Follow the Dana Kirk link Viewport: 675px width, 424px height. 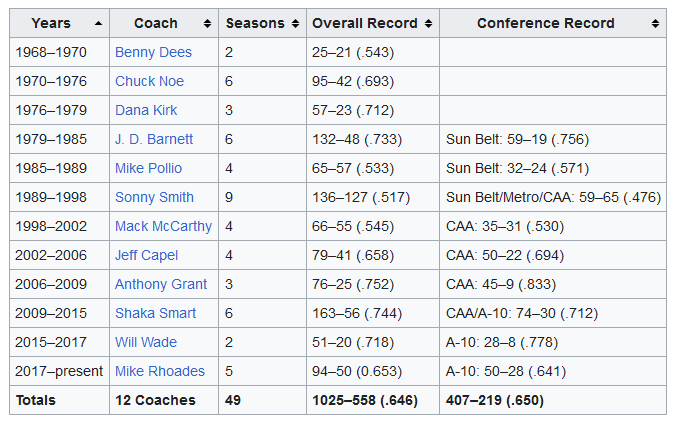tap(145, 110)
